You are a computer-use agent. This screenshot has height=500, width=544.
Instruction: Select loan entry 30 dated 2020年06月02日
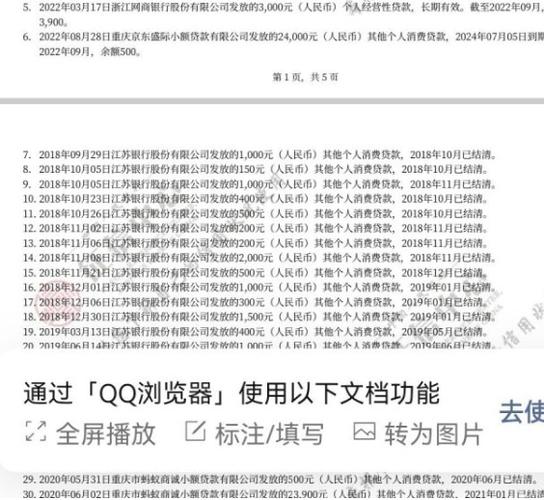(x=283, y=494)
